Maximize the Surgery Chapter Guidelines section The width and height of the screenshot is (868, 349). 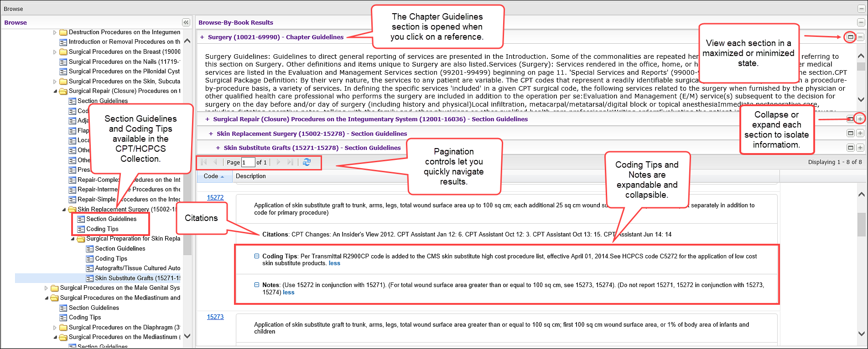[x=850, y=37]
